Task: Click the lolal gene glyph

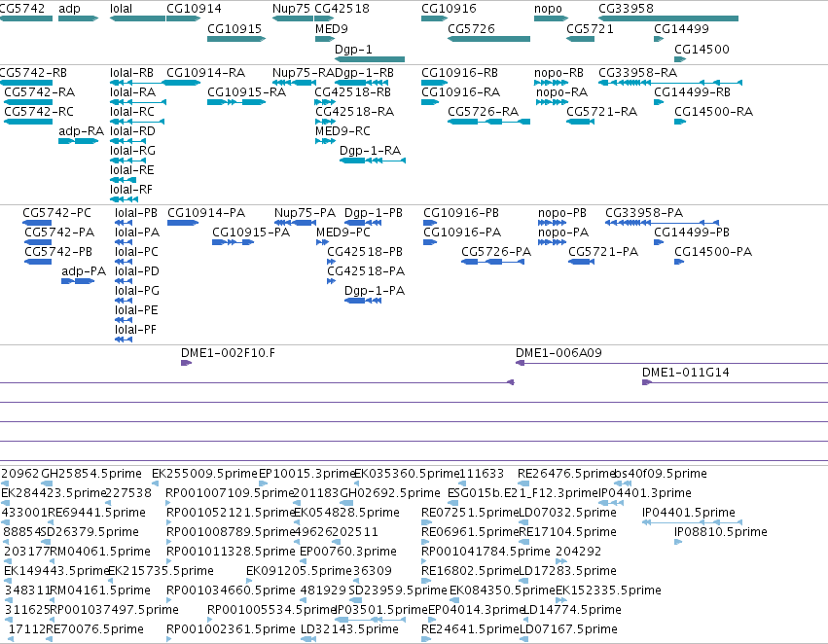Action: 137,18
